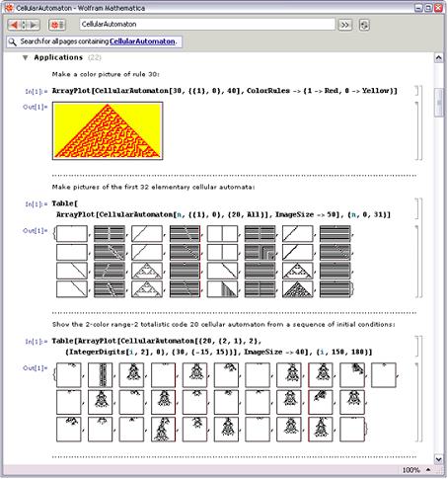The image size is (448, 479).
Task: Open the history up-down arrows between navigation buttons
Action: point(24,25)
